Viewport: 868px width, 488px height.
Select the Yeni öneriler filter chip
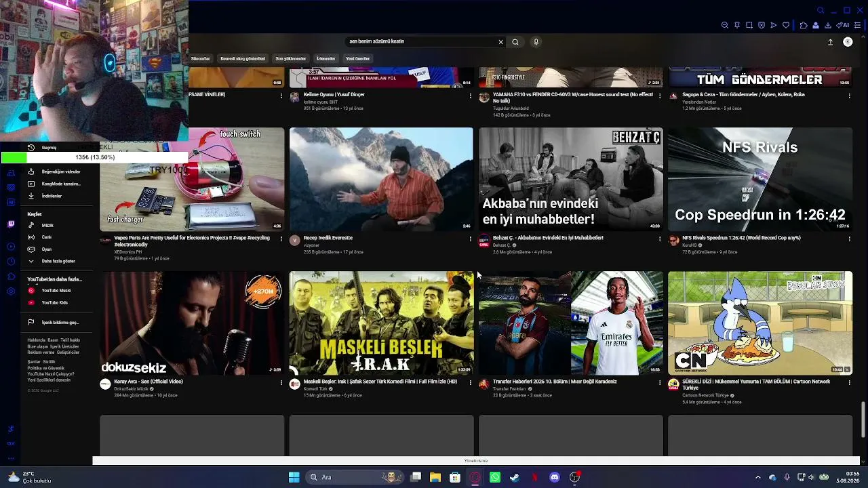(x=358, y=59)
